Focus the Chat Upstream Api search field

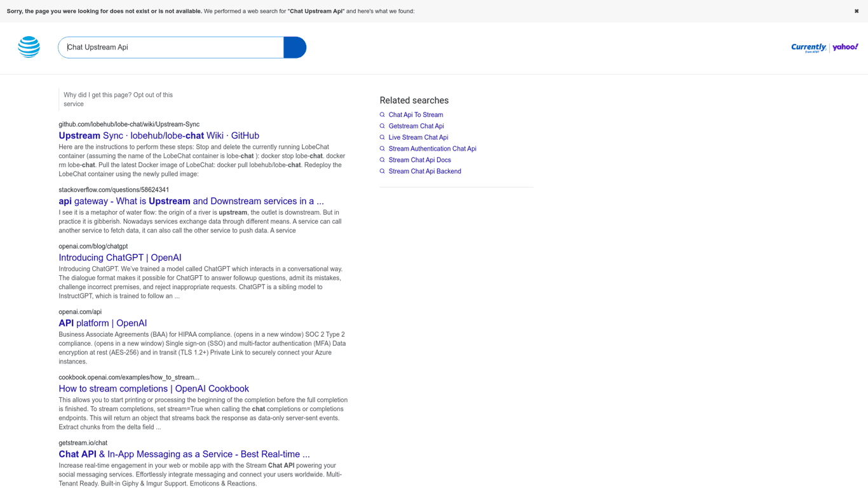pyautogui.click(x=172, y=48)
